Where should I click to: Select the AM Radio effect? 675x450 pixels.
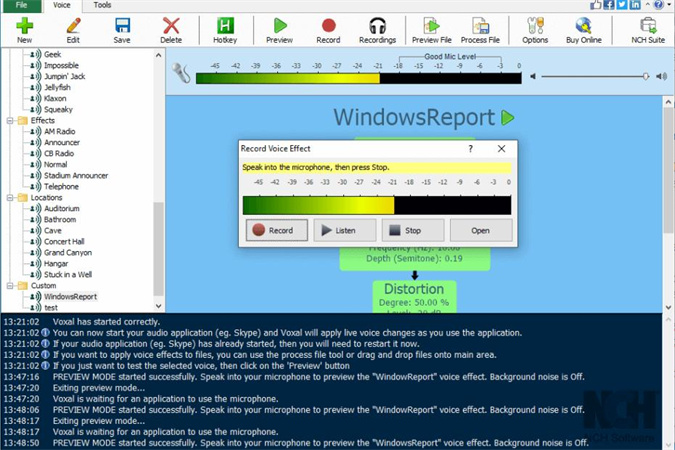[x=59, y=131]
